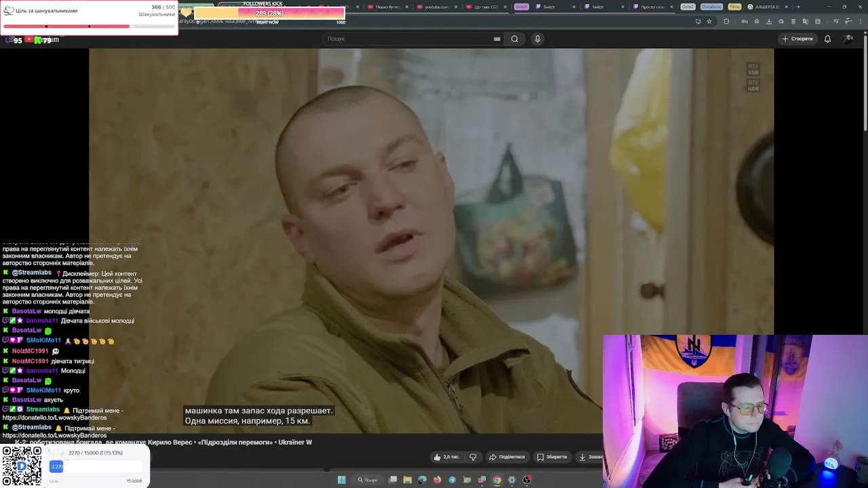Click the 2,6 тис. likes count

tap(452, 457)
